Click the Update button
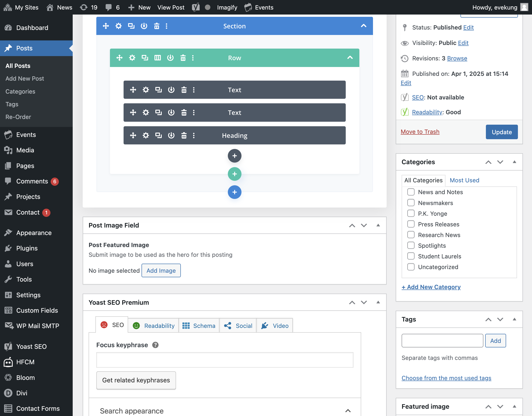Viewport: 532px width, 416px height. 502,132
